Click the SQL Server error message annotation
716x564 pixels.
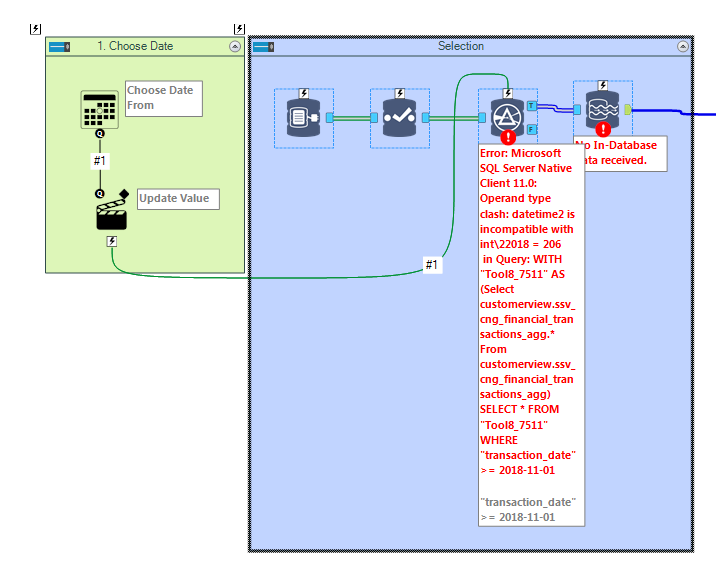point(528,311)
